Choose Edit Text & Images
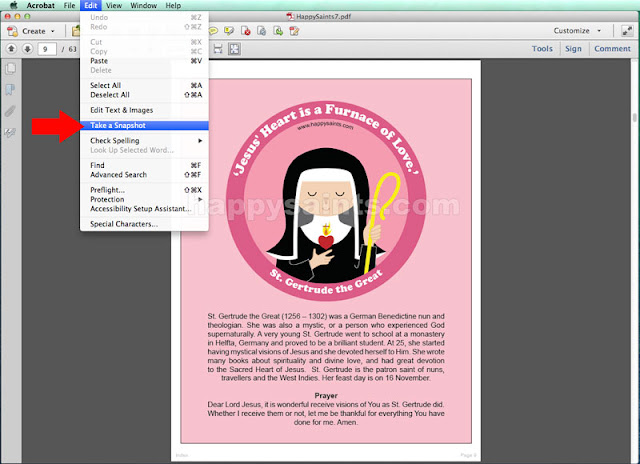Viewport: 640px width, 464px height. (144, 110)
